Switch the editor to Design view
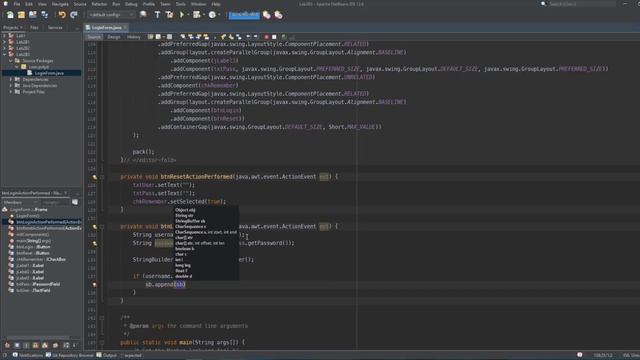 pyautogui.click(x=114, y=37)
